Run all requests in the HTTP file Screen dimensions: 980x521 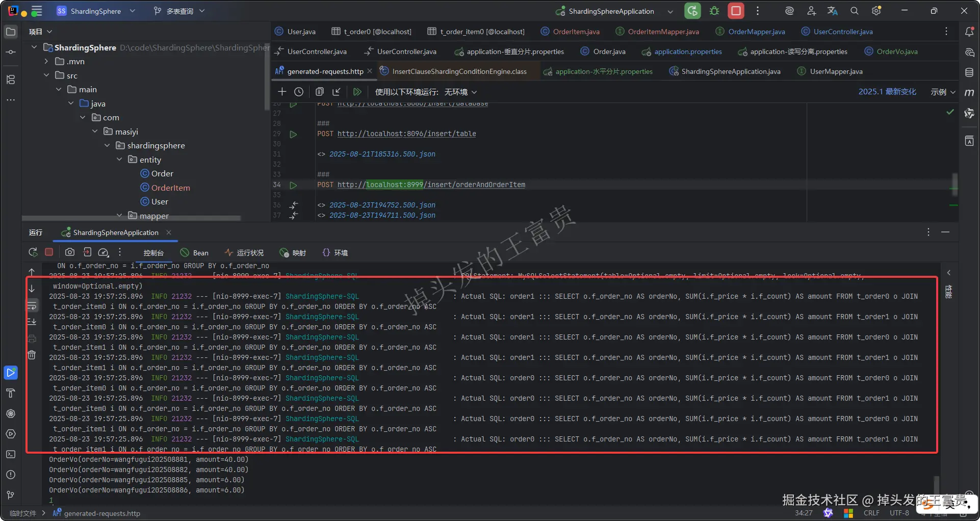pyautogui.click(x=357, y=92)
